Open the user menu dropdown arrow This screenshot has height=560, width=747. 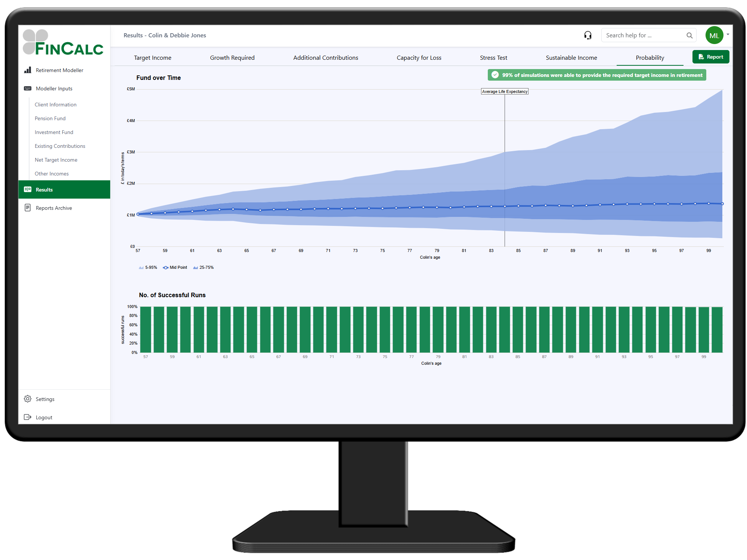728,34
